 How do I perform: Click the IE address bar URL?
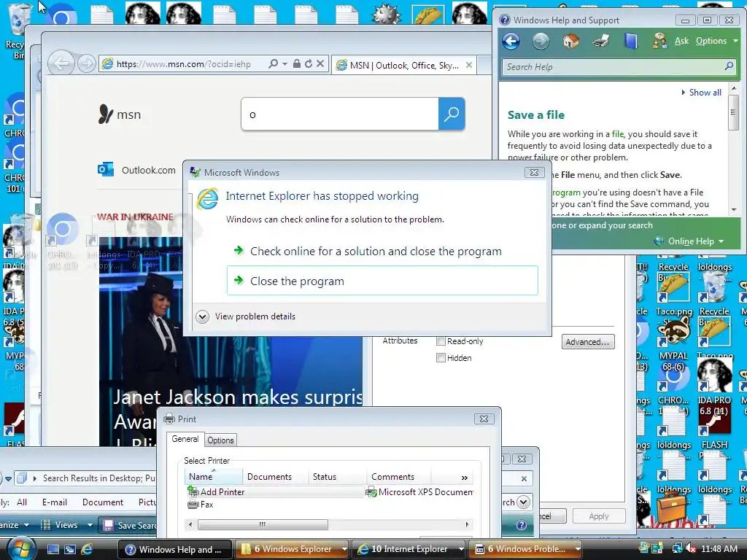click(183, 64)
